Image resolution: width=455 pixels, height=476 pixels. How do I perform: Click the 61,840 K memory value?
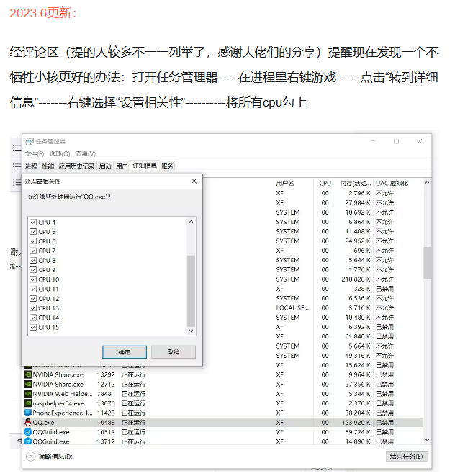(x=358, y=336)
